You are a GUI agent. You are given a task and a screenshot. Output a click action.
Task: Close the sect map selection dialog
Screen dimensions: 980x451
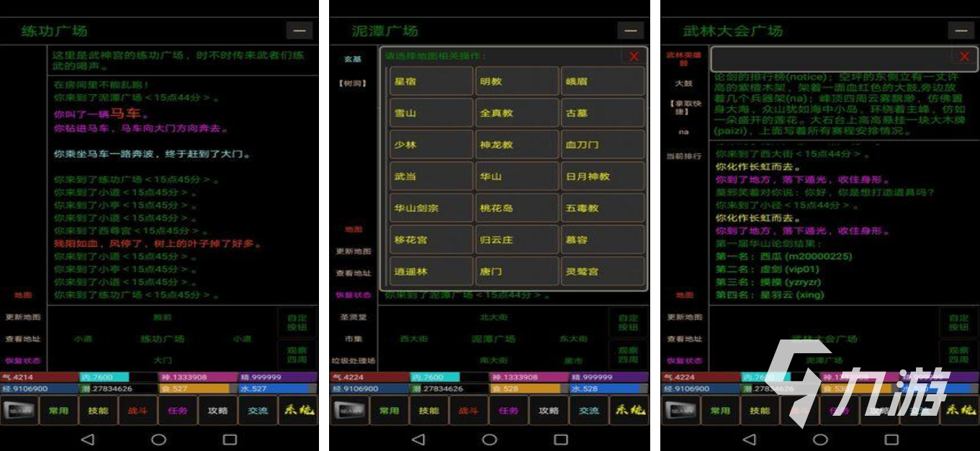(634, 56)
